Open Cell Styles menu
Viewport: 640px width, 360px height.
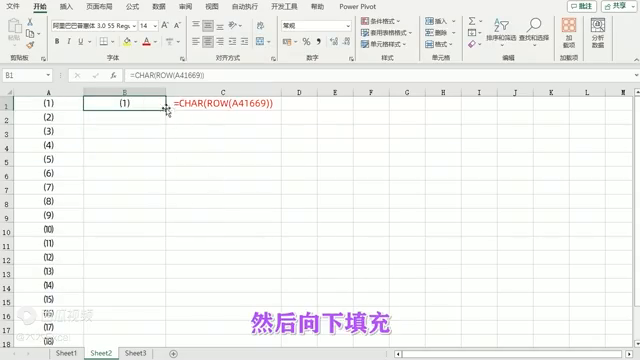[383, 44]
